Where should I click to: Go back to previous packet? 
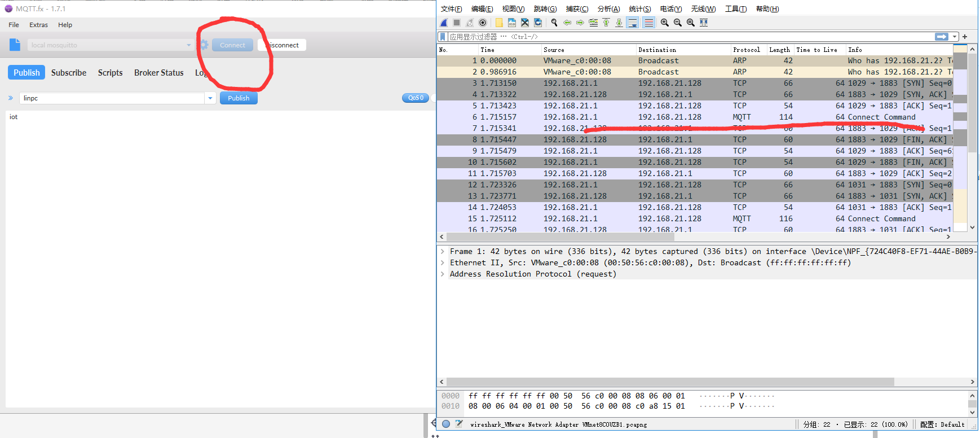[x=567, y=23]
